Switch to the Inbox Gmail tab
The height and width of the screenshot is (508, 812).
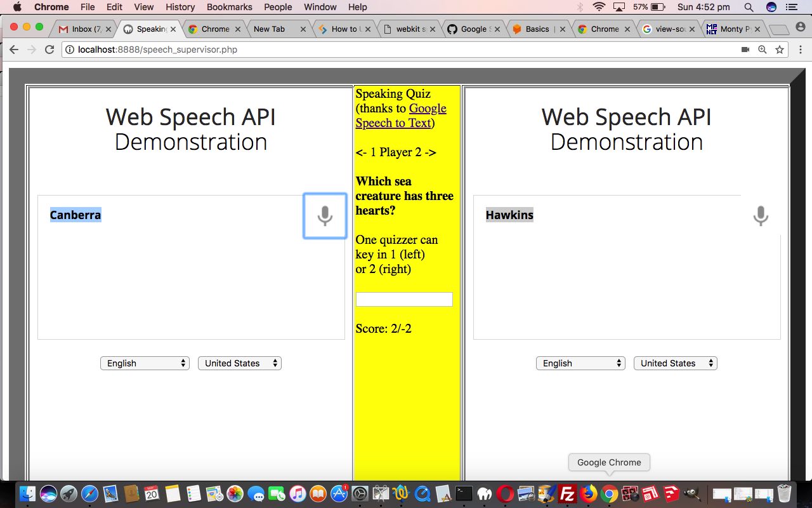tap(82, 29)
